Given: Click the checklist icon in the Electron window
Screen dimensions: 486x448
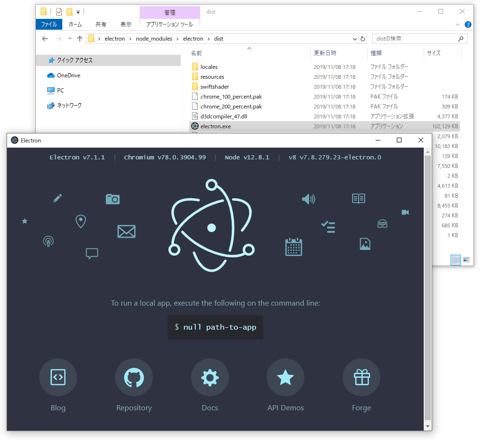Looking at the screenshot, I should [328, 227].
